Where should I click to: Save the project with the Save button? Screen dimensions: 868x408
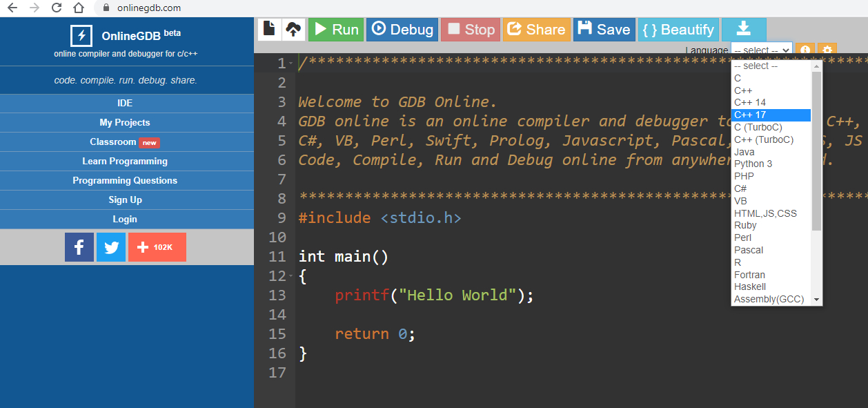point(604,29)
